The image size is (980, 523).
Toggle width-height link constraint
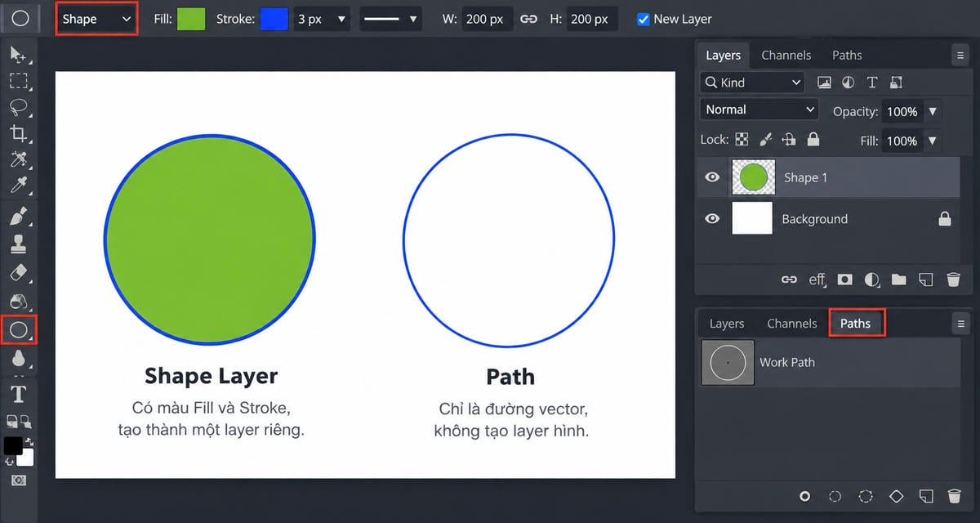pyautogui.click(x=529, y=19)
